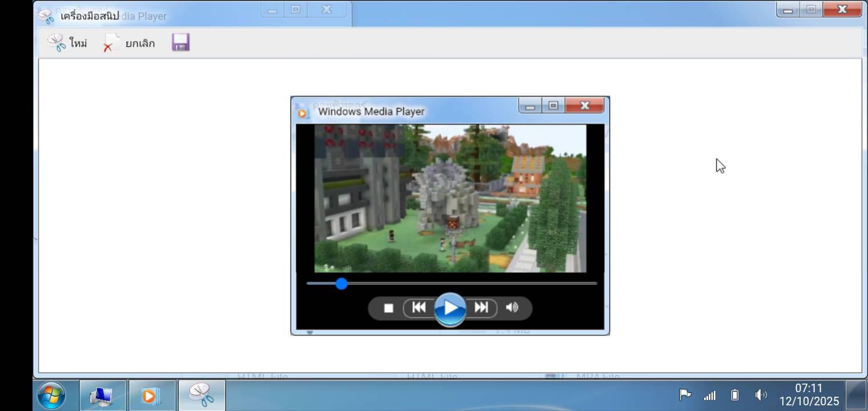Viewport: 868px width, 411px height.
Task: Cancel the snip with ยกเลิก
Action: click(x=128, y=43)
